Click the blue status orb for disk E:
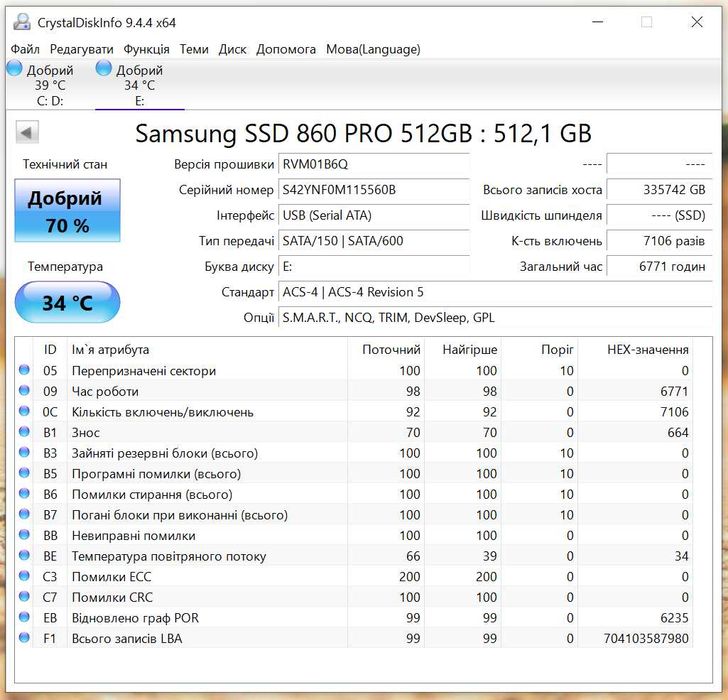The width and height of the screenshot is (728, 700). (x=104, y=68)
